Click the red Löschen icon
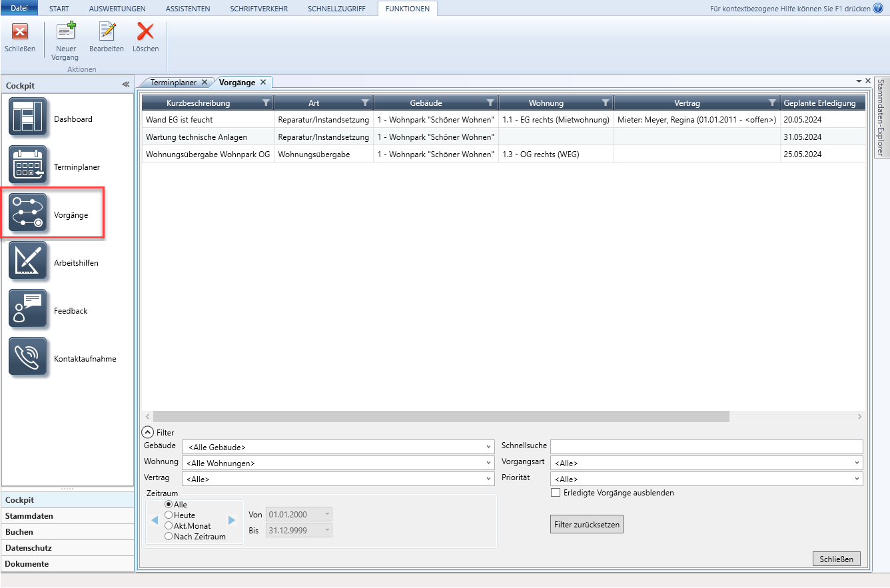The height and width of the screenshot is (588, 890). tap(145, 32)
